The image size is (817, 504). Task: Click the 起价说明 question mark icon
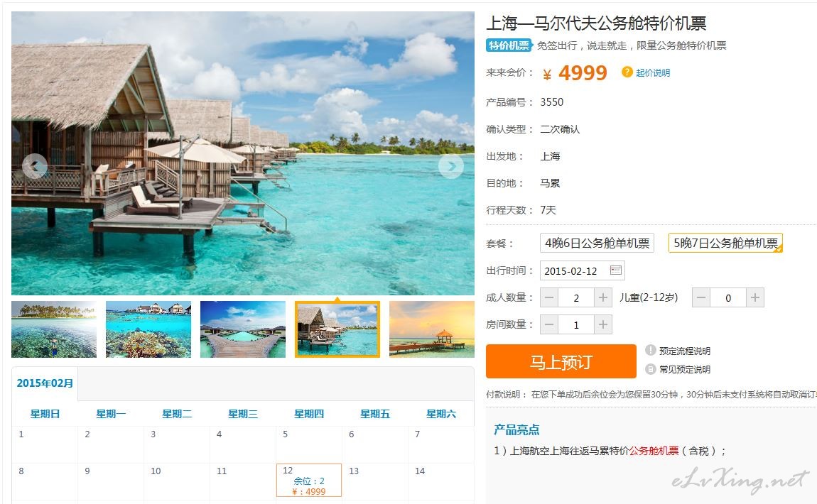click(x=627, y=72)
